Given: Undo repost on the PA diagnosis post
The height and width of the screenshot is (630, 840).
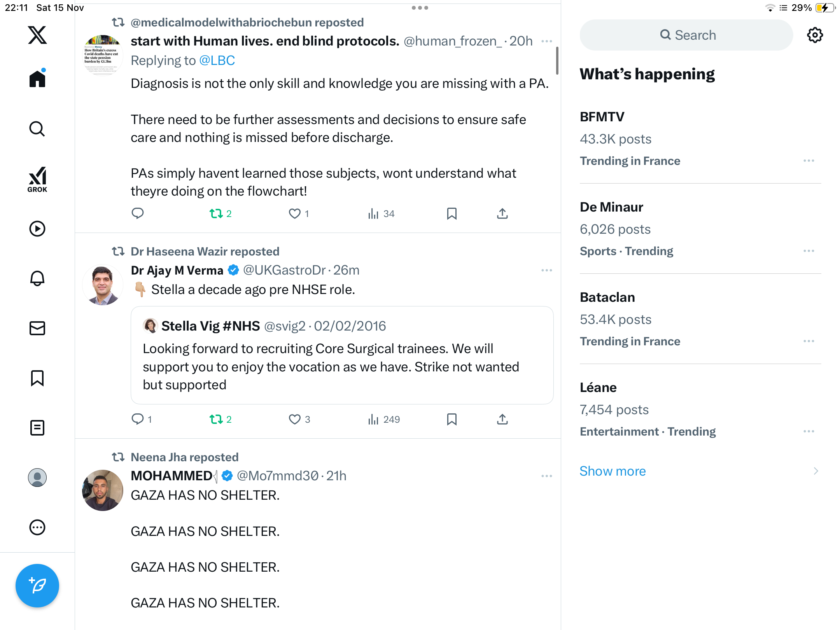Looking at the screenshot, I should tap(216, 213).
